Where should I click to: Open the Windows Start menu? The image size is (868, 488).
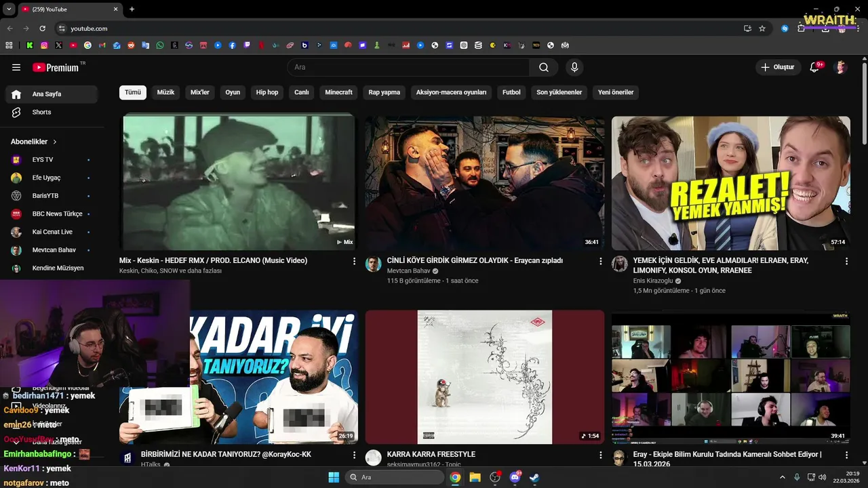pos(334,477)
